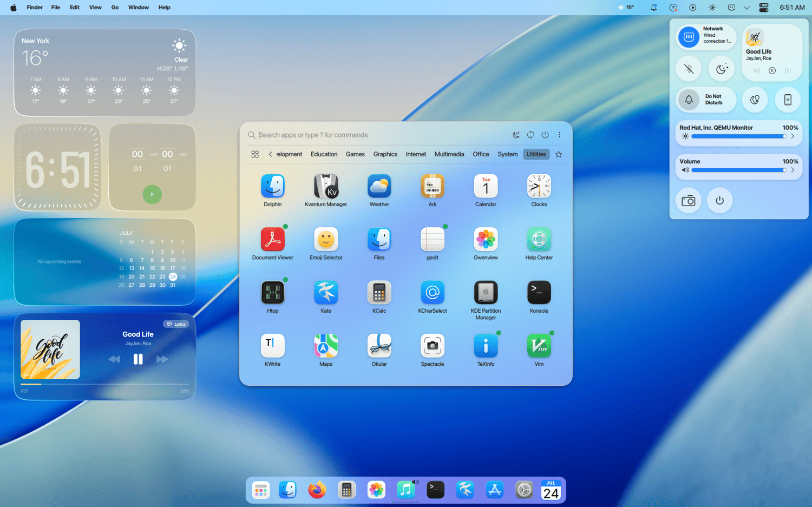The image size is (812, 507).
Task: Launch Spectacle screenshot tool
Action: (x=433, y=346)
